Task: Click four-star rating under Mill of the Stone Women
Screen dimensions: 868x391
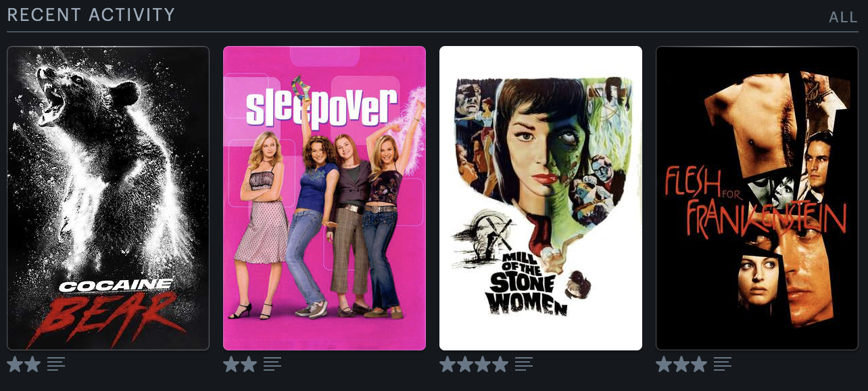Action: (x=474, y=365)
